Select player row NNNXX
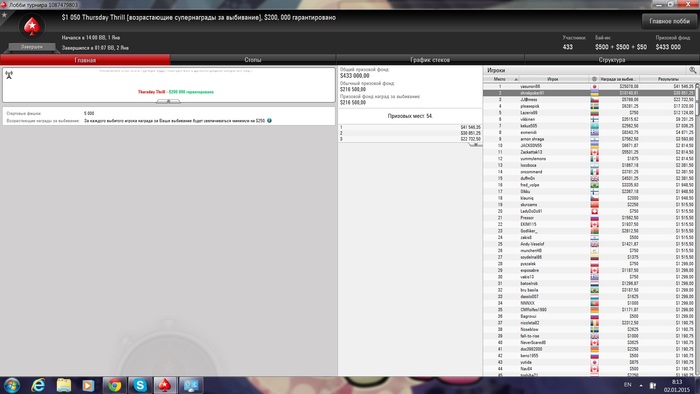Image resolution: width=700 pixels, height=394 pixels. pyautogui.click(x=589, y=303)
